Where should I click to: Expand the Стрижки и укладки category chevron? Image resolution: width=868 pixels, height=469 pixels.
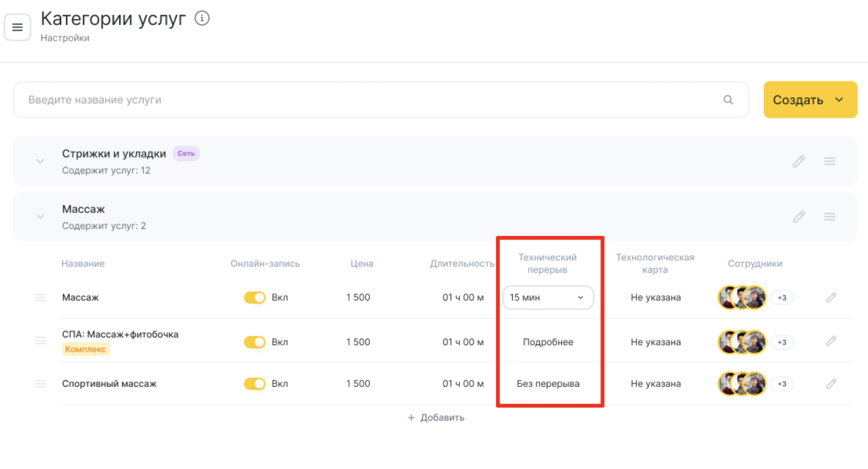point(40,161)
